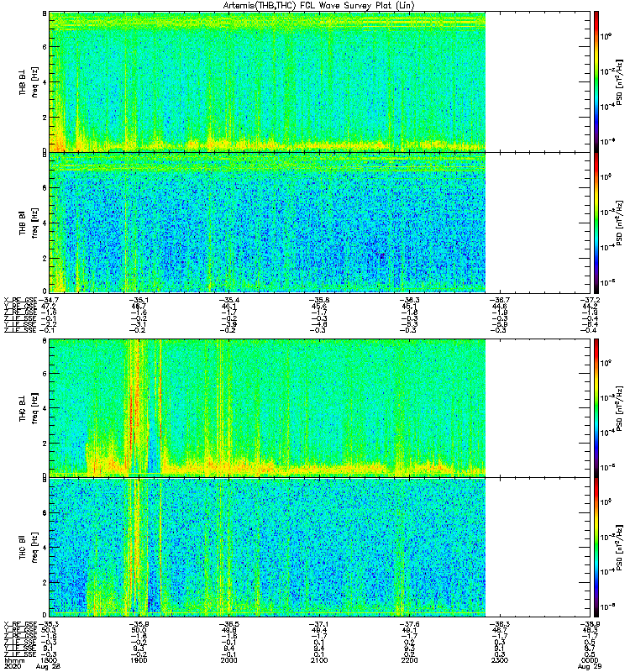This screenshot has height=672, width=630.
Task: Click the blank data gap in the top spectrogram
Action: click(534, 81)
